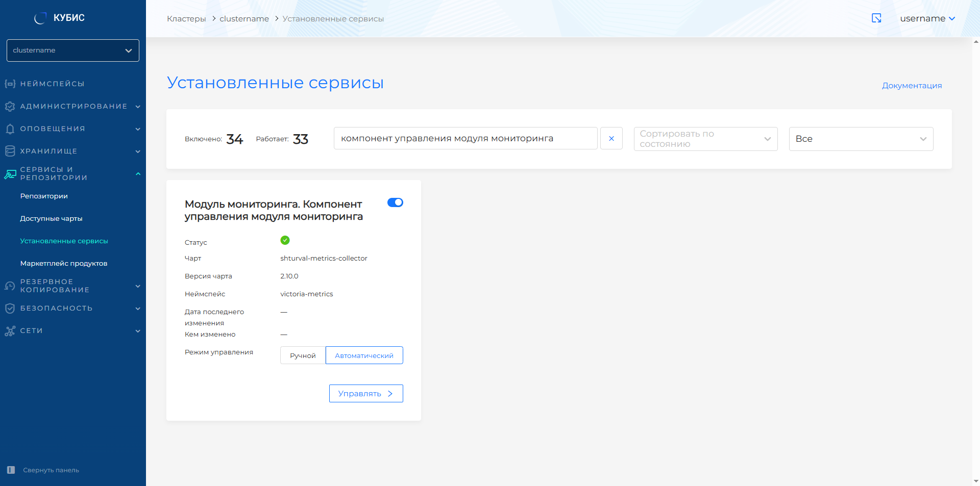Click the Управлять button
The height and width of the screenshot is (486, 980).
365,393
